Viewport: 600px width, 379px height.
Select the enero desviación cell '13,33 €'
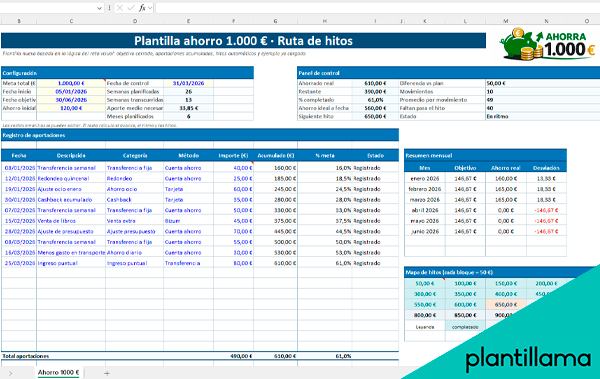546,179
